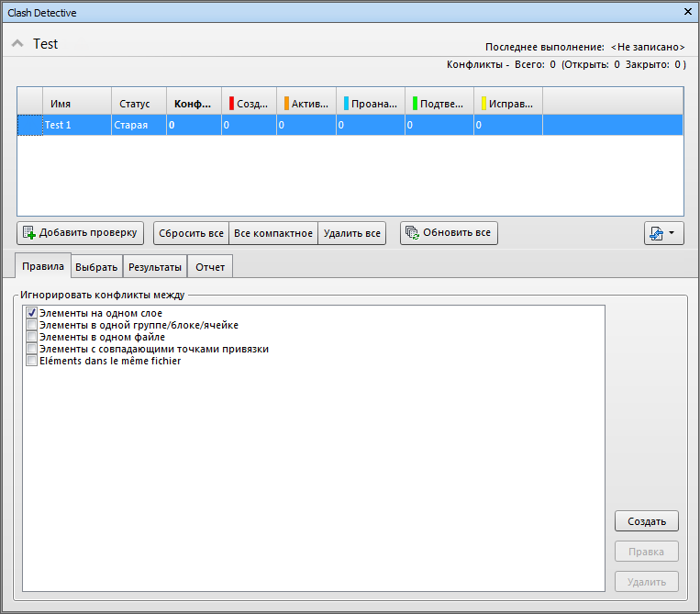Click the Старая status cell
The height and width of the screenshot is (614, 700).
(x=139, y=125)
